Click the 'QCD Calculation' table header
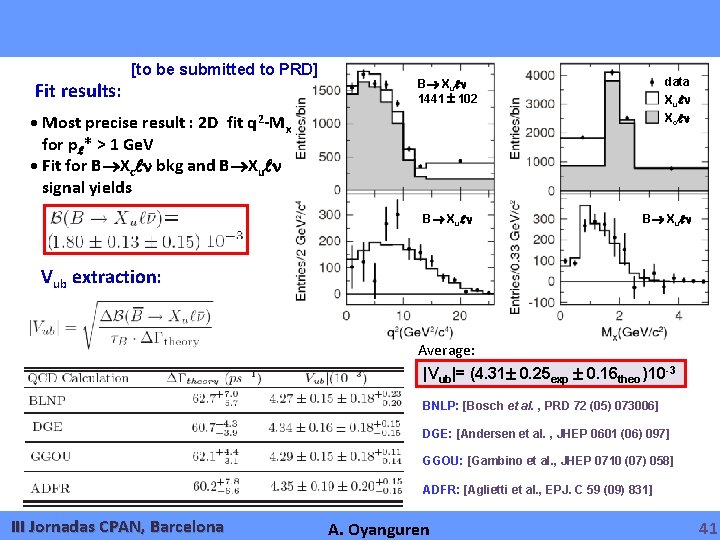720x540 pixels. [78, 378]
